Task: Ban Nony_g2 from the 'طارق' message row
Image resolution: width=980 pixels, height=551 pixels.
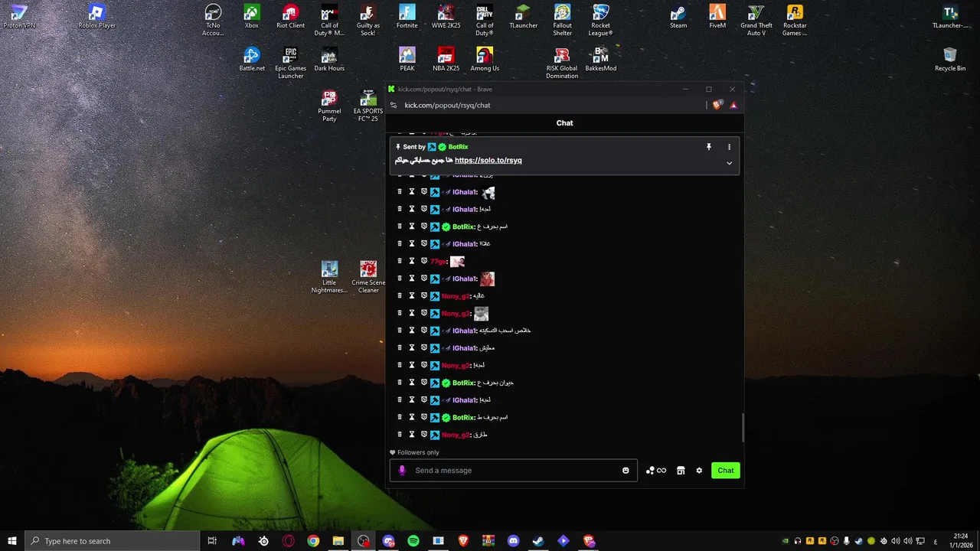Action: pos(424,435)
